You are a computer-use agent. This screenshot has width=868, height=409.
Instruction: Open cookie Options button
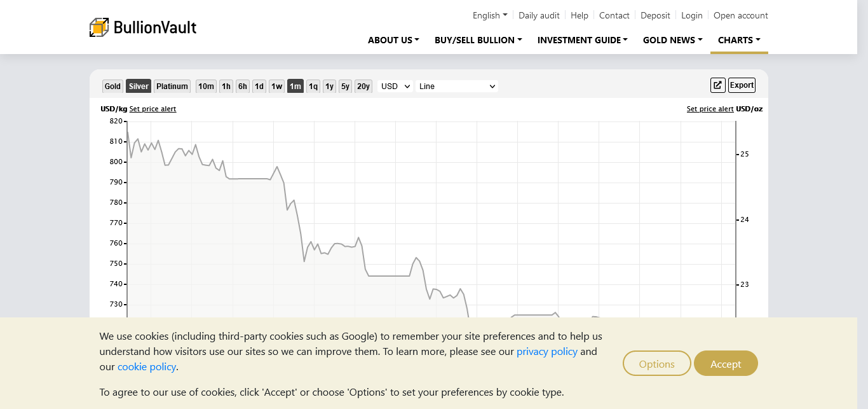click(x=656, y=364)
